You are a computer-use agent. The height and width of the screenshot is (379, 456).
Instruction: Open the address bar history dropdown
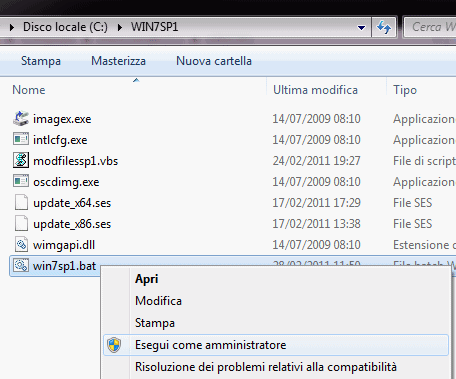click(361, 28)
